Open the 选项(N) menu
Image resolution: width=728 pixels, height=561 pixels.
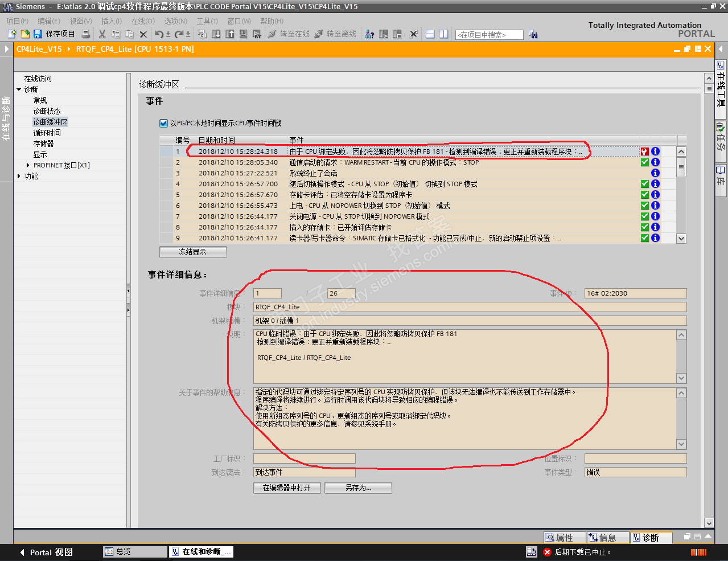(176, 21)
